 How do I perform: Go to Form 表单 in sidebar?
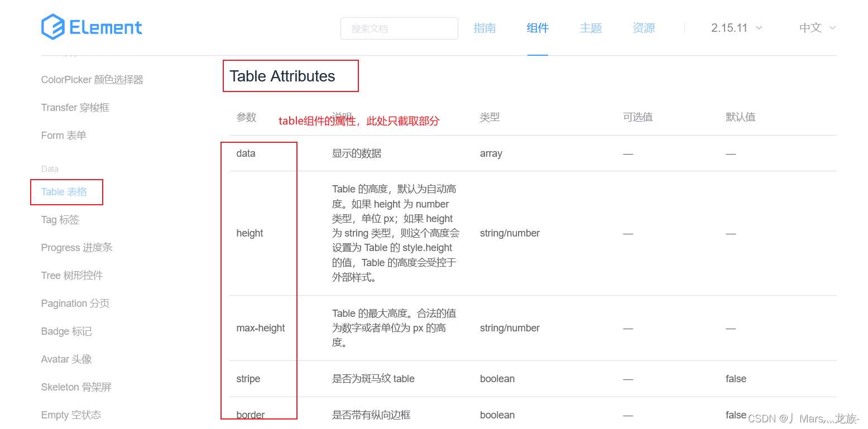[64, 136]
